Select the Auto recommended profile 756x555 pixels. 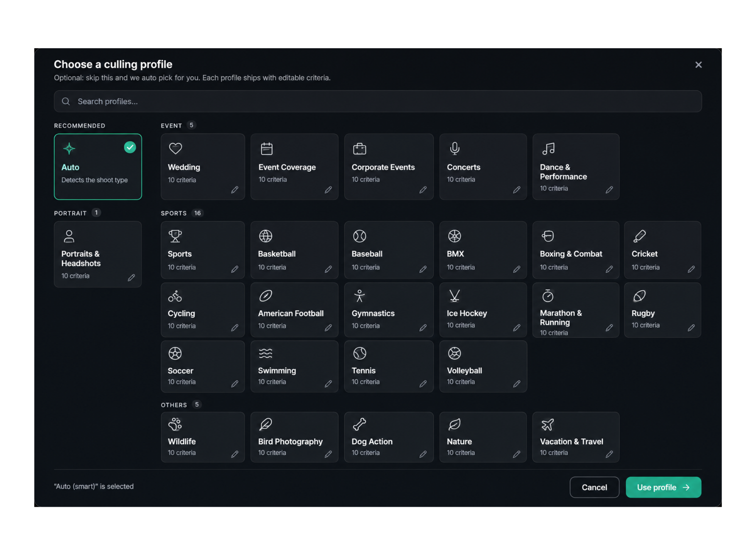(98, 166)
